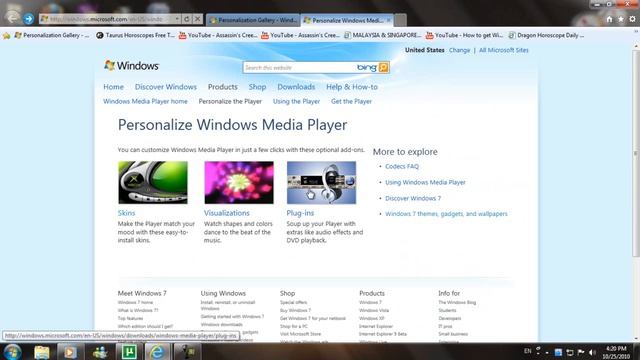Screen dimensions: 640x360
Task: Open MALAYSIA & SINGAPORE favorite
Action: point(382,36)
